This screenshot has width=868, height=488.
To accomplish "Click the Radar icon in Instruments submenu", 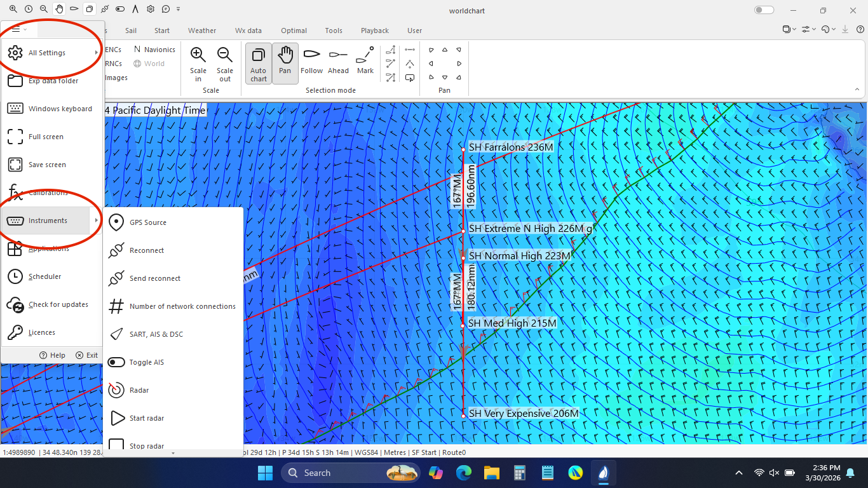I will coord(116,390).
